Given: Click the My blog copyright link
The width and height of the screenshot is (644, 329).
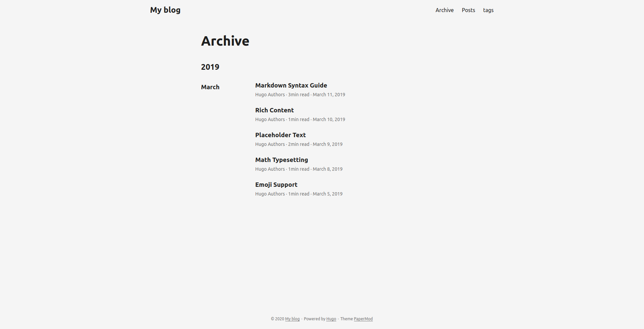Looking at the screenshot, I should tap(292, 319).
